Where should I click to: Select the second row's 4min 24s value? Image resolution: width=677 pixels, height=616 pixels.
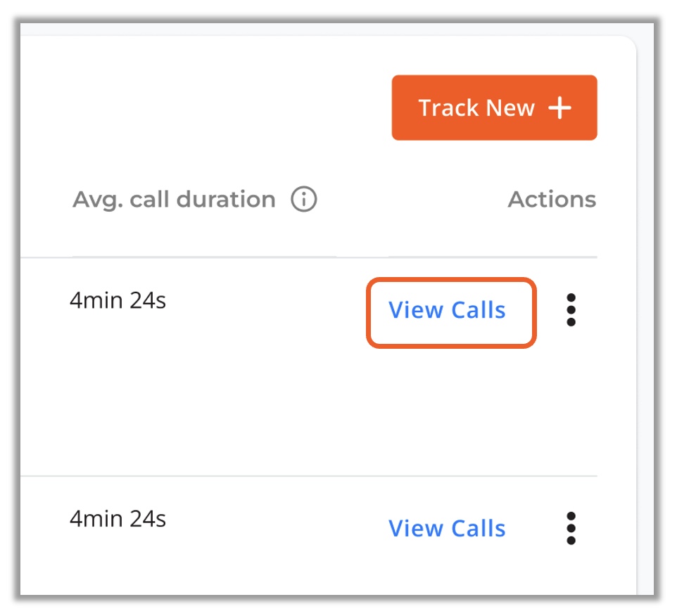118,519
